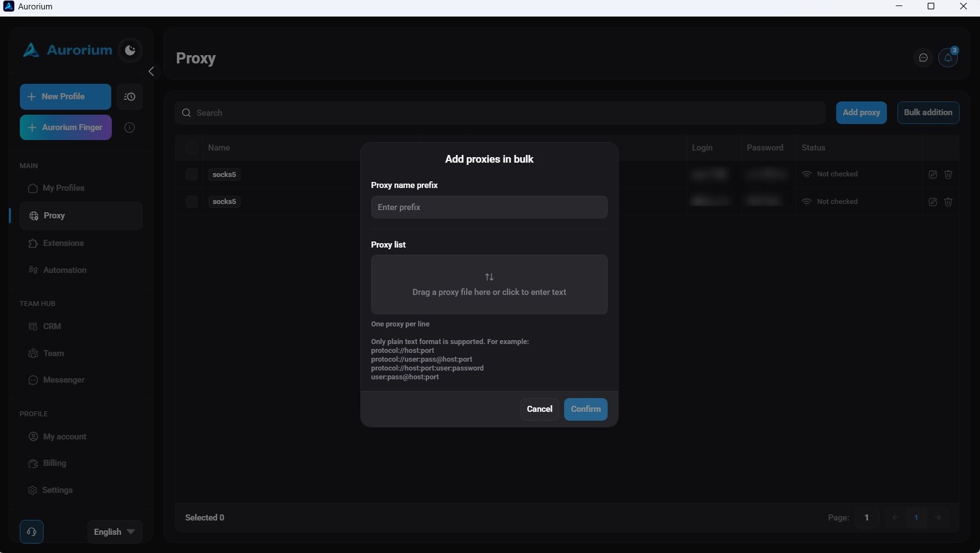Image resolution: width=980 pixels, height=553 pixels.
Task: Click the proxy Search field
Action: [500, 113]
